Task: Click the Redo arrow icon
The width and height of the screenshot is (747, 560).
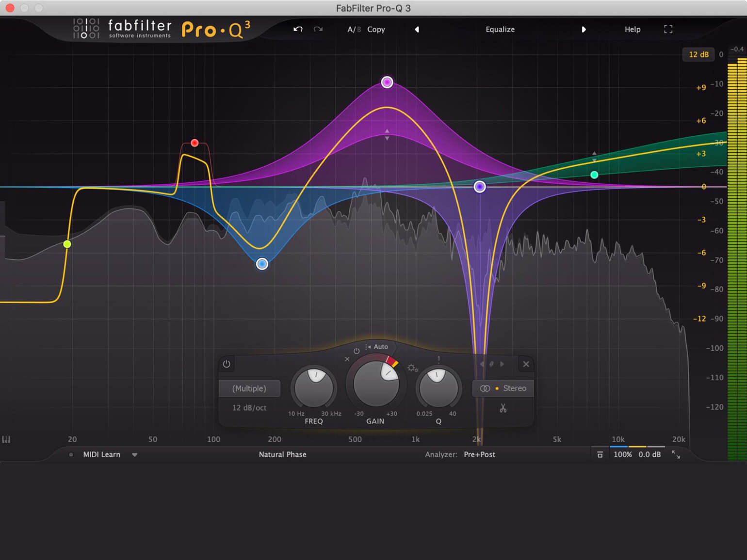Action: (x=318, y=29)
